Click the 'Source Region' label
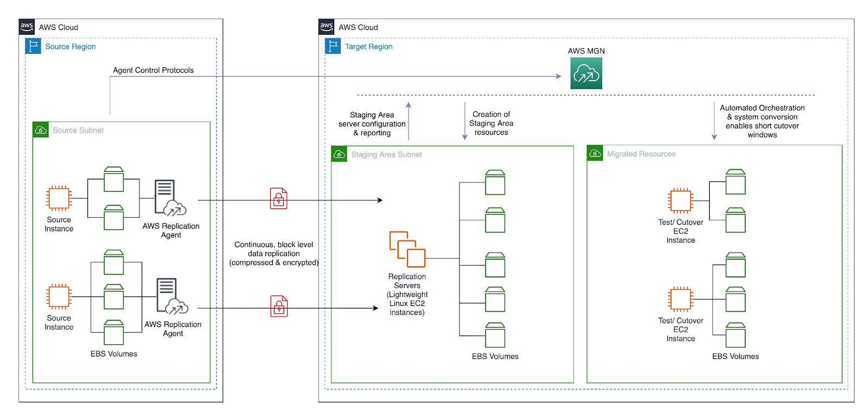Image resolution: width=868 pixels, height=416 pixels. (71, 47)
